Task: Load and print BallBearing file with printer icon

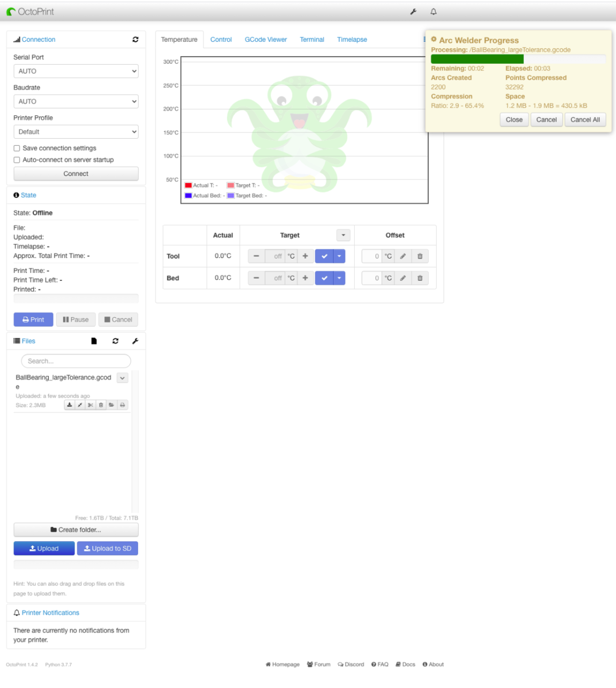Action: 122,405
